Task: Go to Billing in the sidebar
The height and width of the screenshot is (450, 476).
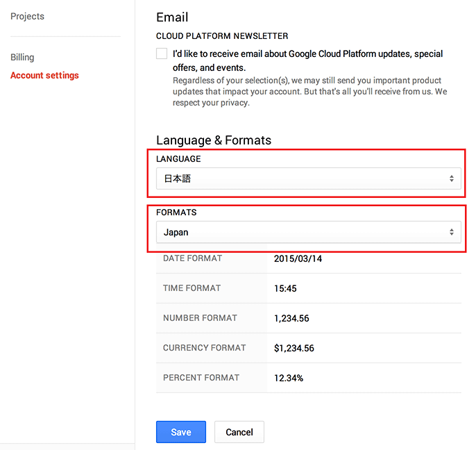Action: pos(22,57)
